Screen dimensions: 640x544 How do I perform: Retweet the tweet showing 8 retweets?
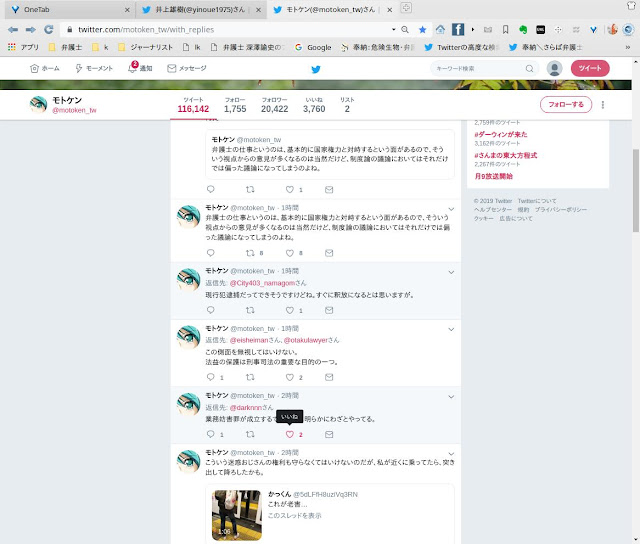pos(250,253)
